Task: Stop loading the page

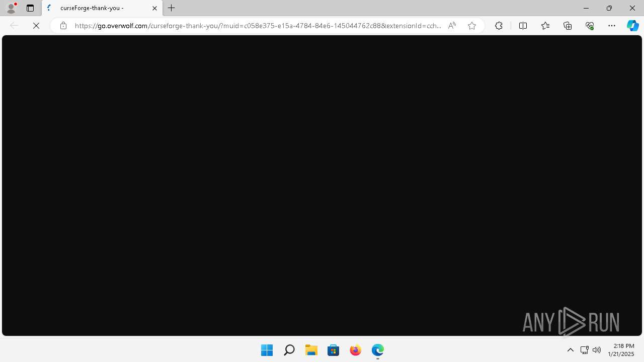Action: click(x=36, y=26)
